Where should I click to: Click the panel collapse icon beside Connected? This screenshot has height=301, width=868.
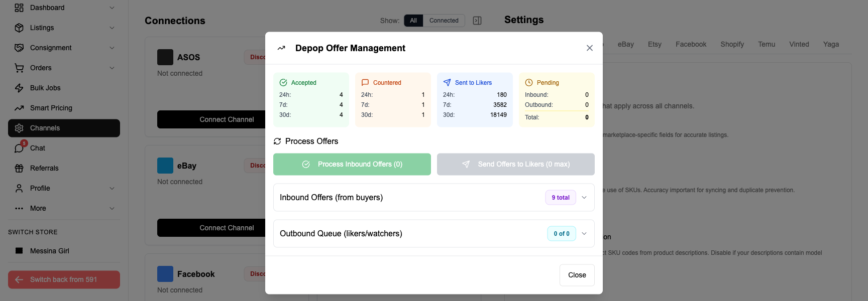point(477,21)
